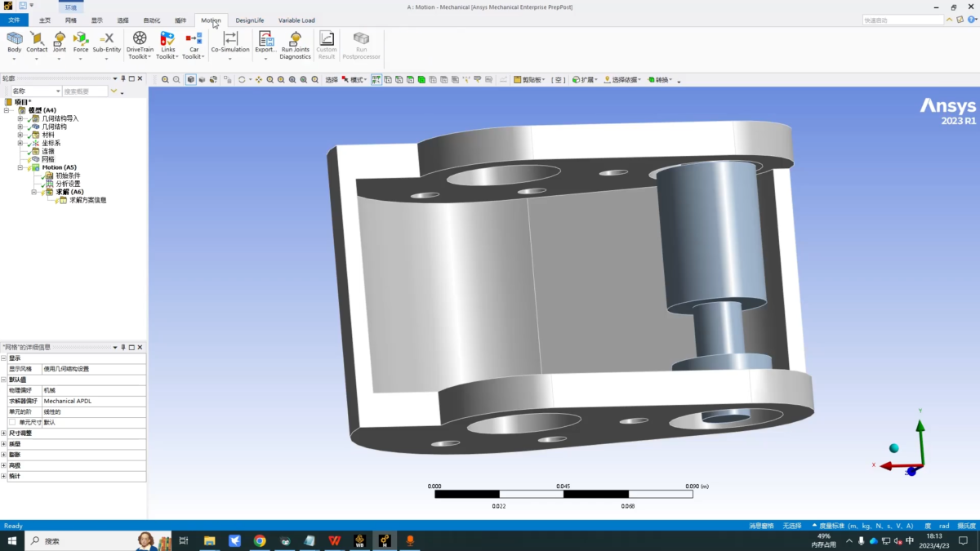Viewport: 980px width, 551px height.
Task: Pin the Outline (轮廓) panel
Action: point(122,78)
